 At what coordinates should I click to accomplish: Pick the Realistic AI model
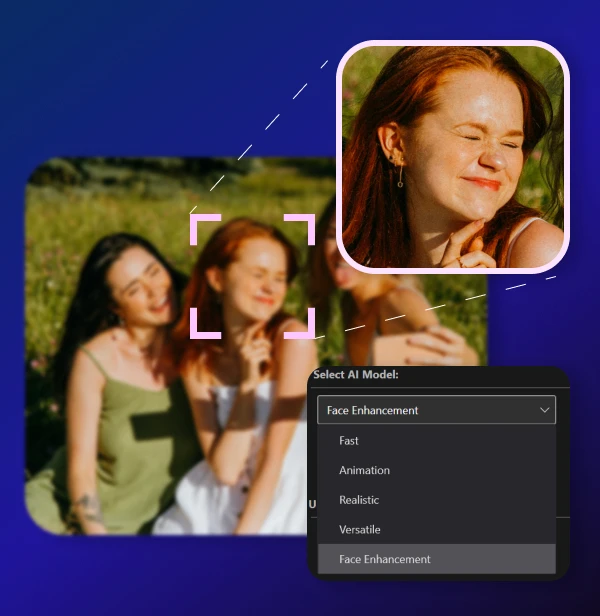436,500
